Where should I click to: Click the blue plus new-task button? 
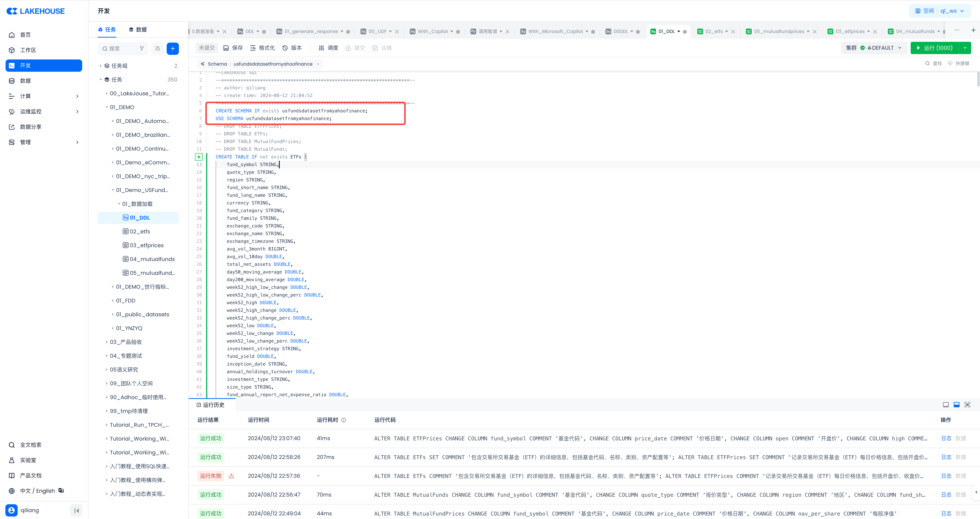[x=172, y=48]
